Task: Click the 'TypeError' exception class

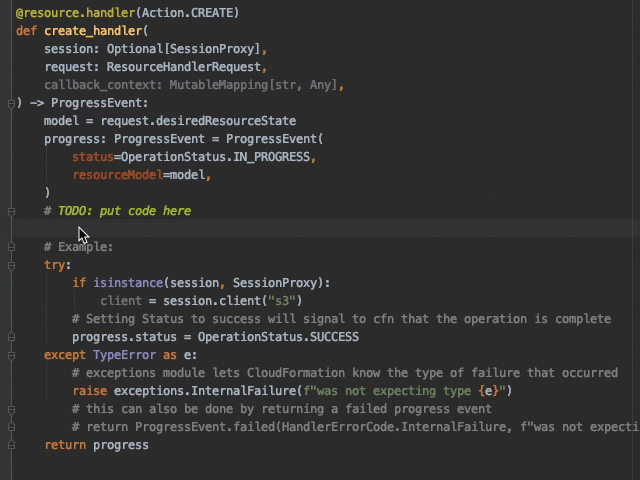Action: tap(124, 355)
